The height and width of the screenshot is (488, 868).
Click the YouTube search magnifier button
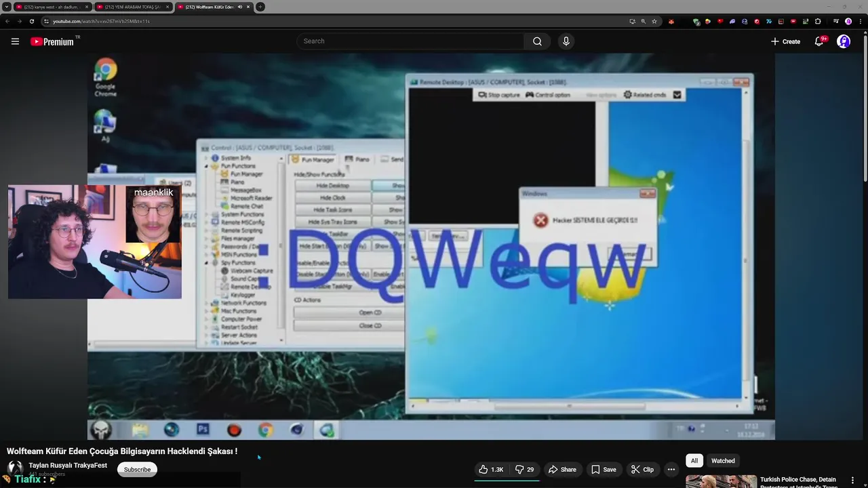[537, 41]
